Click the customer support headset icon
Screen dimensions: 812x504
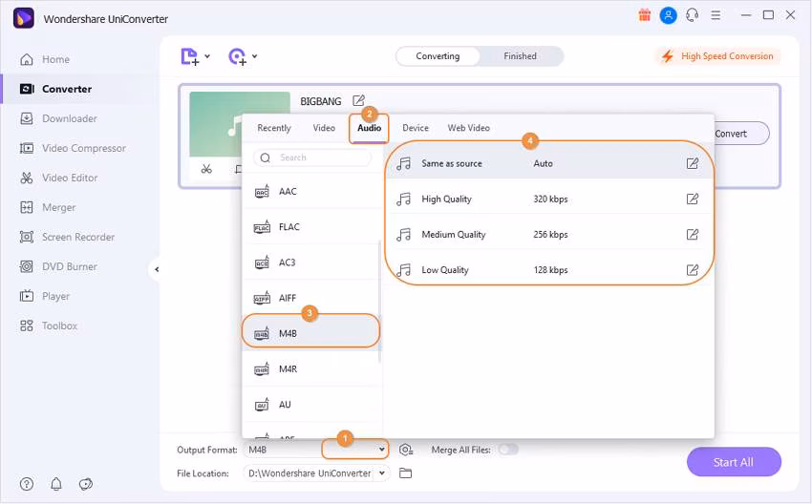coord(692,15)
